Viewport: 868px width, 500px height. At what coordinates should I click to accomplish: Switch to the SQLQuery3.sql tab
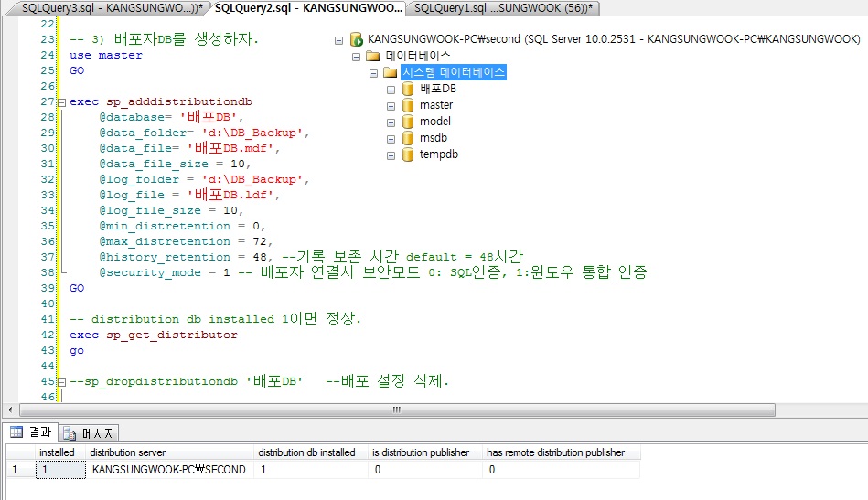pyautogui.click(x=111, y=7)
